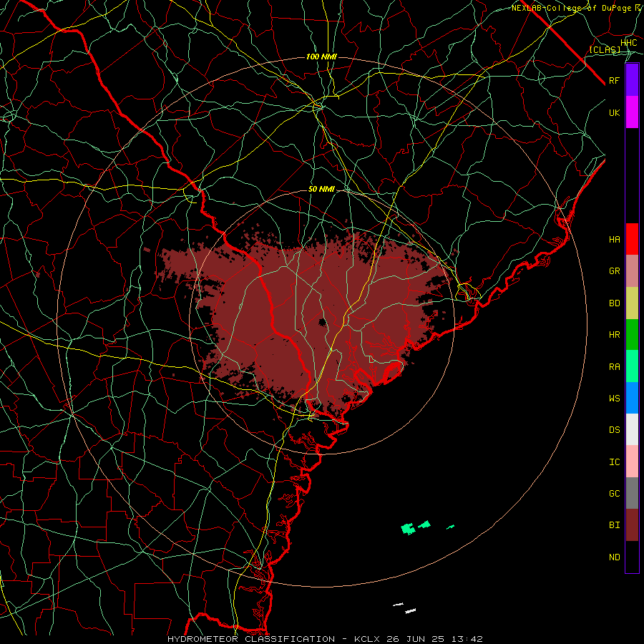
Task: Click the pink-brown GR legend swatch
Action: (632, 271)
